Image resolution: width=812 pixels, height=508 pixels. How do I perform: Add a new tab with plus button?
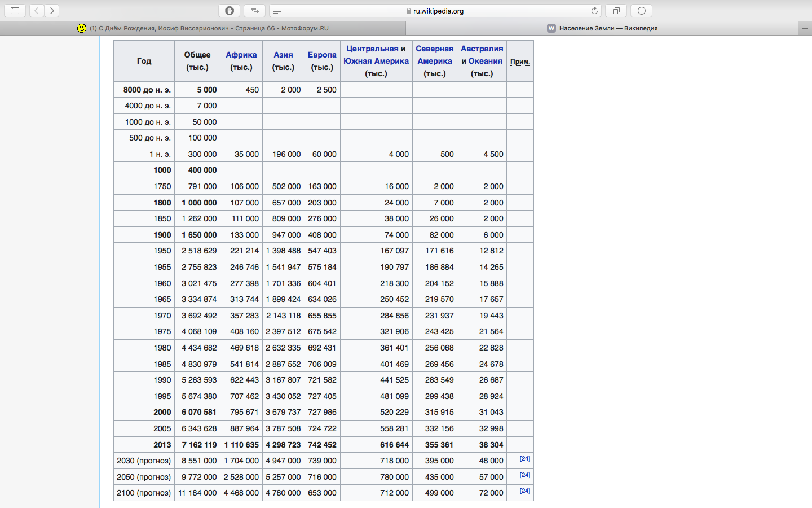[x=805, y=28]
